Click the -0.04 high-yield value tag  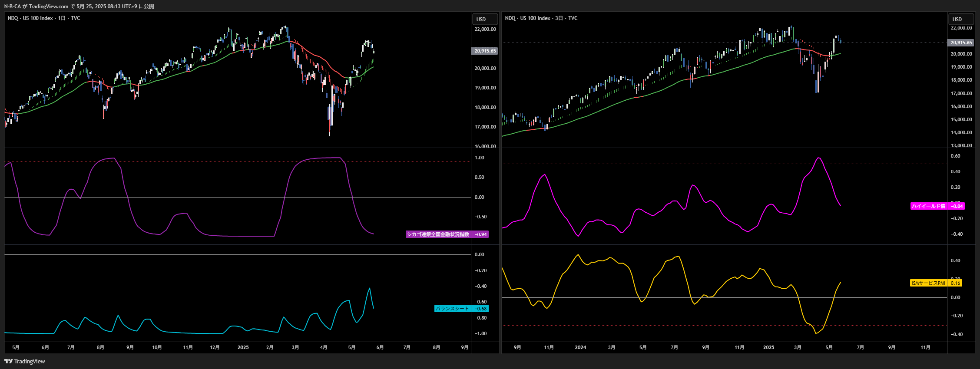(956, 206)
